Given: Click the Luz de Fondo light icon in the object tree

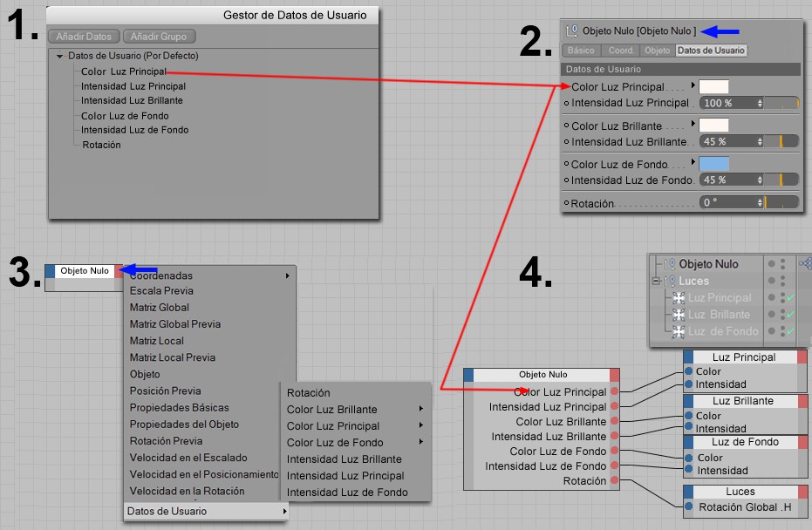Looking at the screenshot, I should 679,331.
